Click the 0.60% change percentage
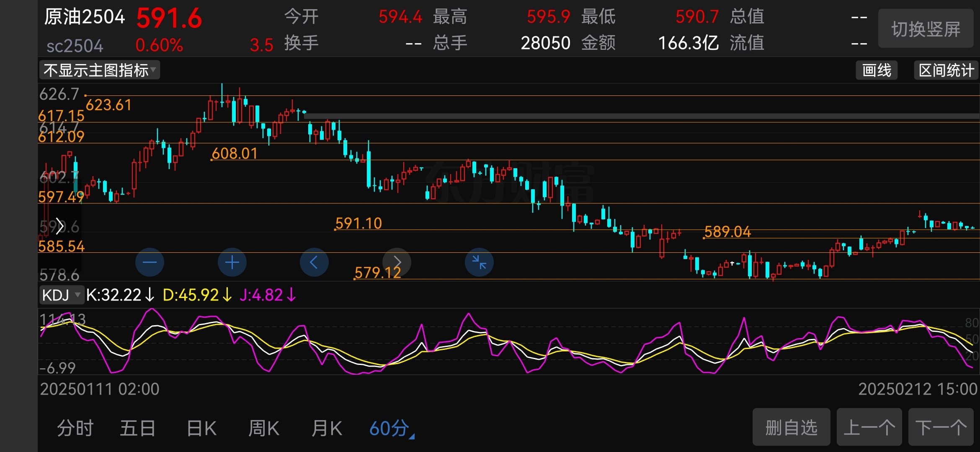The image size is (980, 452). click(159, 45)
